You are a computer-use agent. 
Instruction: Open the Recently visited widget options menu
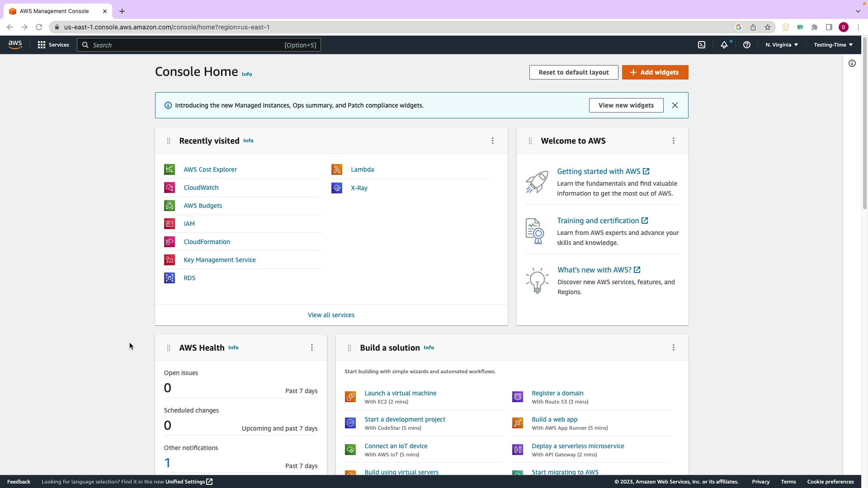(x=493, y=141)
